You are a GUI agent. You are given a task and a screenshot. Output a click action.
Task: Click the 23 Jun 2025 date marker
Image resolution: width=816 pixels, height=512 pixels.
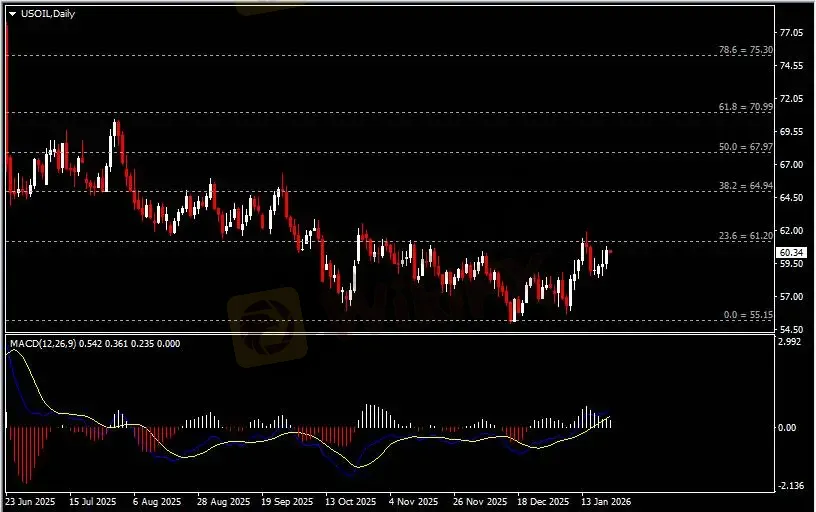(x=30, y=500)
